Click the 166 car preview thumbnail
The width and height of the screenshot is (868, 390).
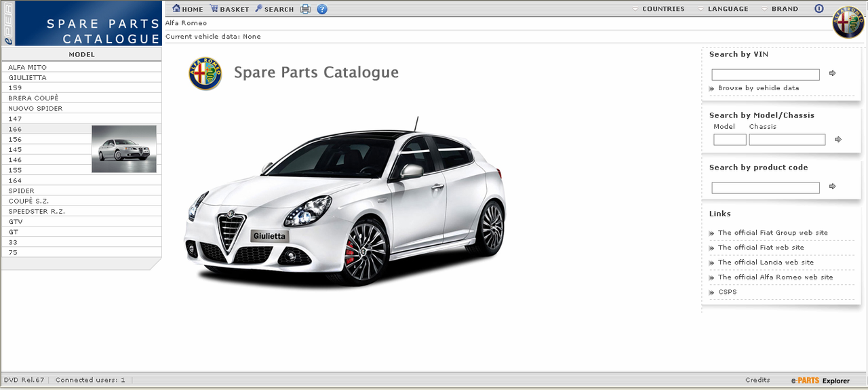(124, 149)
